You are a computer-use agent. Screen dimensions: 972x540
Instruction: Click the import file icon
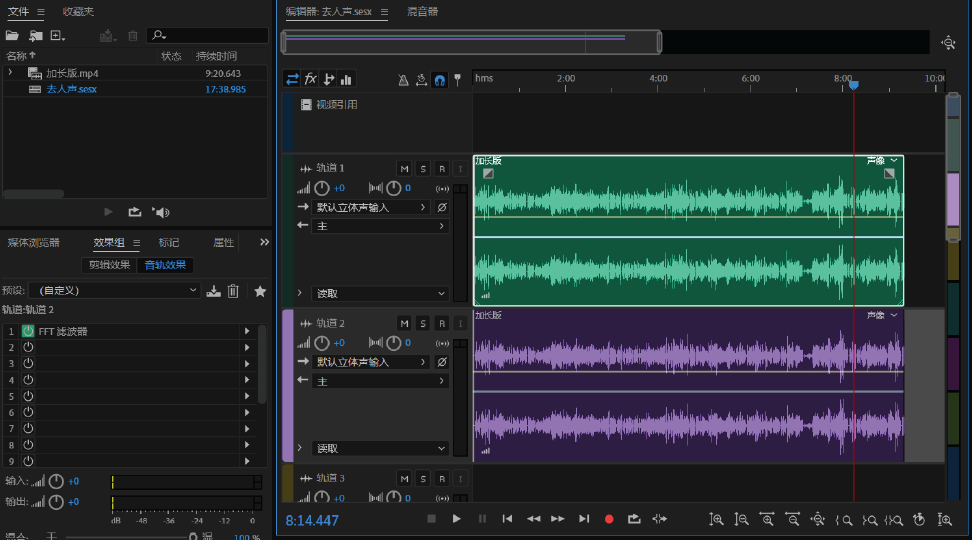[x=36, y=35]
